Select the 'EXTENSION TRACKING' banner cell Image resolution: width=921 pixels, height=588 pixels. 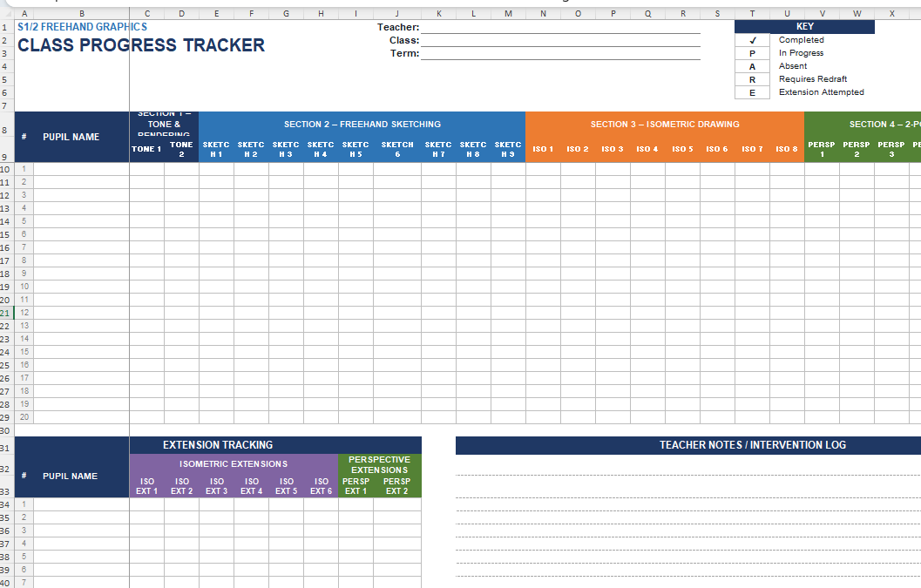pos(218,445)
